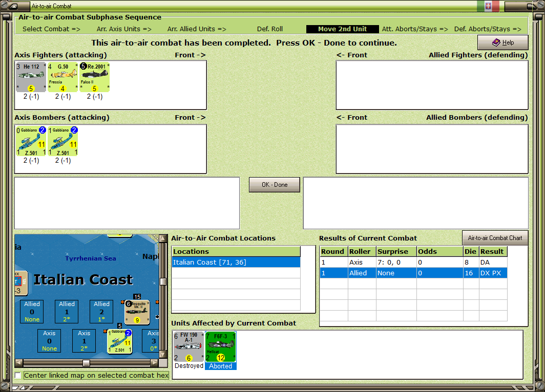
Task: Open the Air-to-air Combat Chart
Action: pyautogui.click(x=495, y=238)
